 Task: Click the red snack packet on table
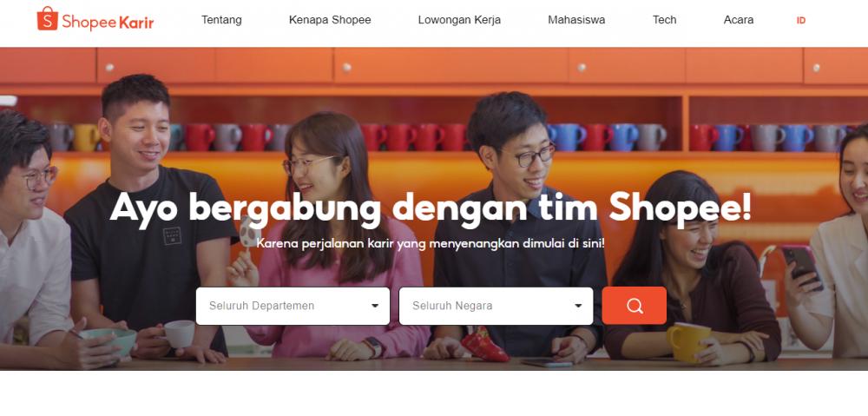484,344
